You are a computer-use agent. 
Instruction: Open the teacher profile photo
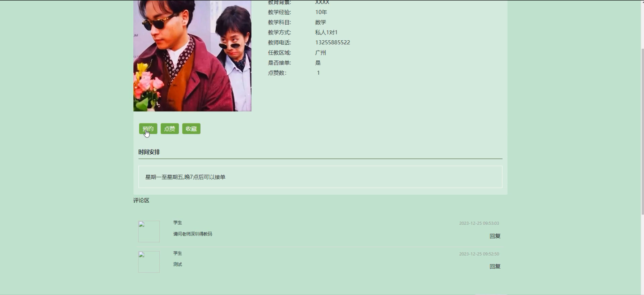pyautogui.click(x=192, y=56)
